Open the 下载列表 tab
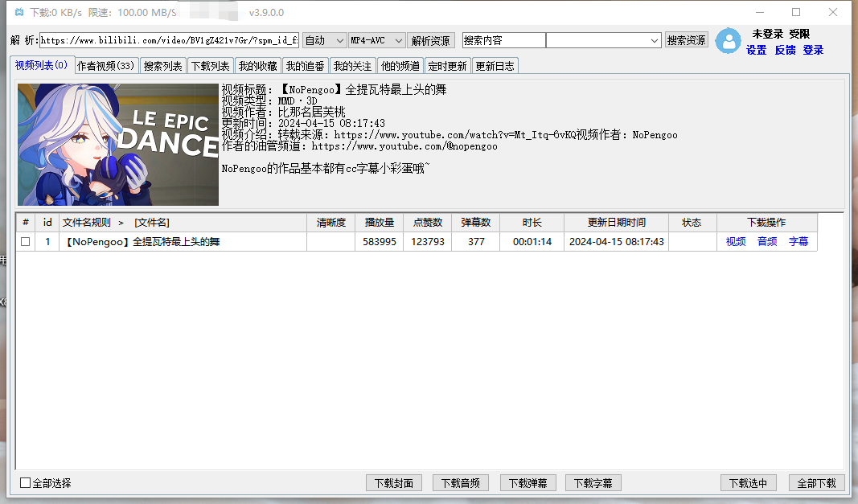 [x=210, y=66]
